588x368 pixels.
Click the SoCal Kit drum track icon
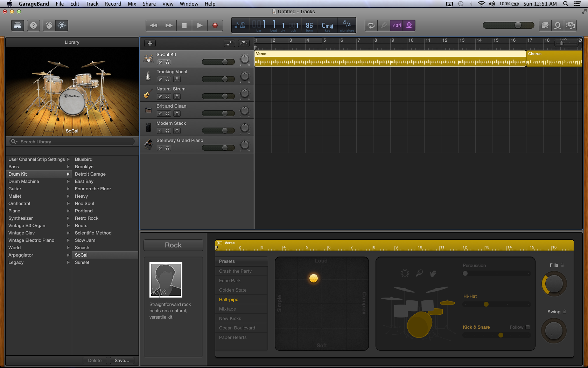point(148,59)
